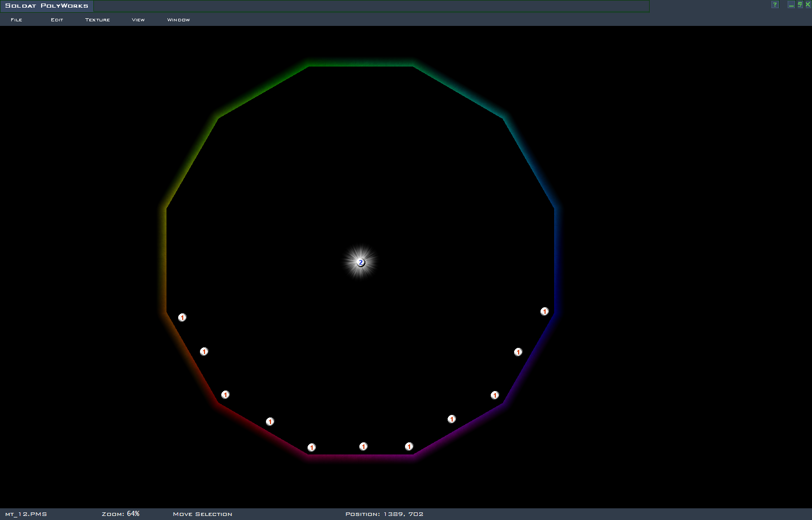Expand the View menu
This screenshot has width=812, height=520.
138,20
